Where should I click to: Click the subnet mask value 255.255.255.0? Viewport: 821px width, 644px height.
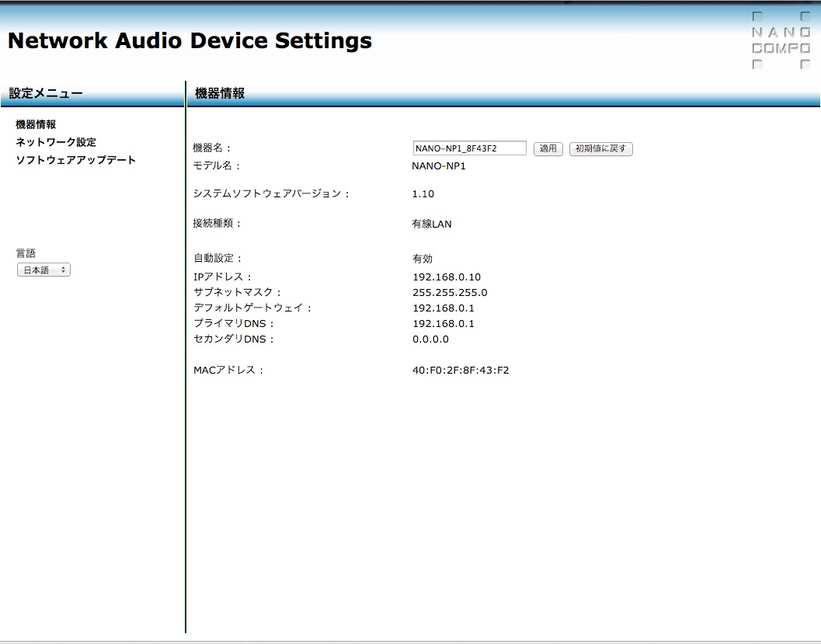pyautogui.click(x=450, y=293)
